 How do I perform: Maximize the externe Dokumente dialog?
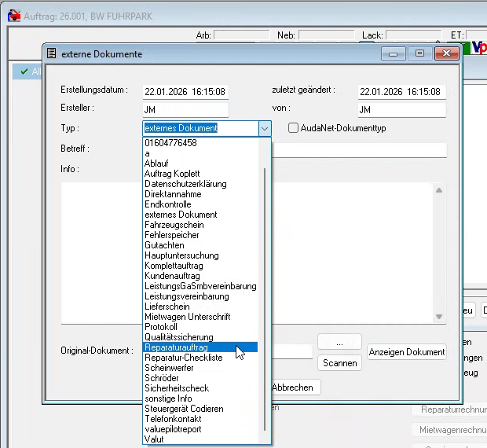pos(419,53)
